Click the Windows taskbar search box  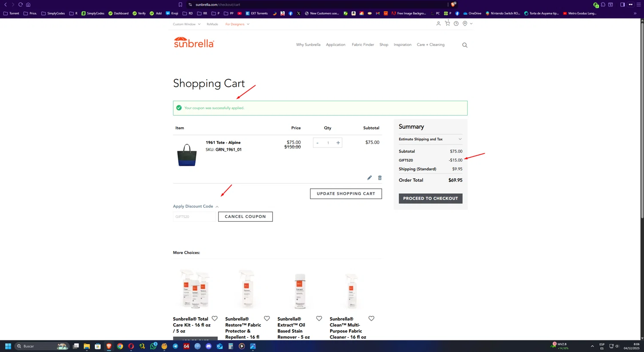41,346
